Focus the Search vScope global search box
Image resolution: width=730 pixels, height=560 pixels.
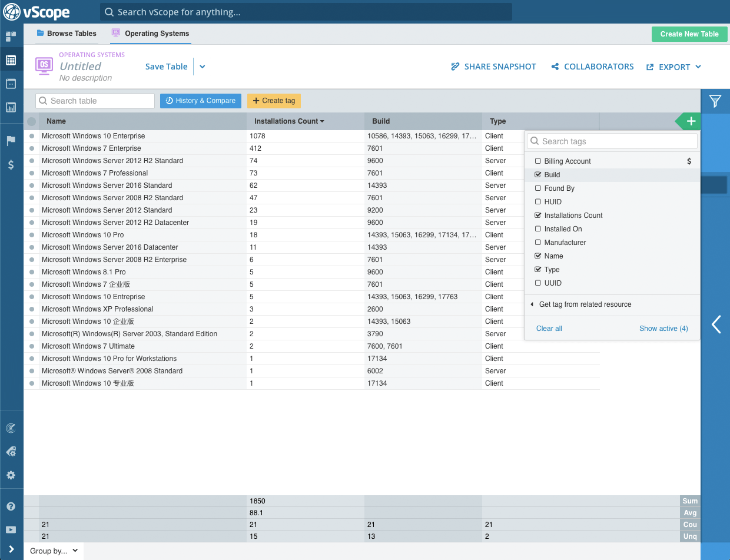[x=306, y=12]
